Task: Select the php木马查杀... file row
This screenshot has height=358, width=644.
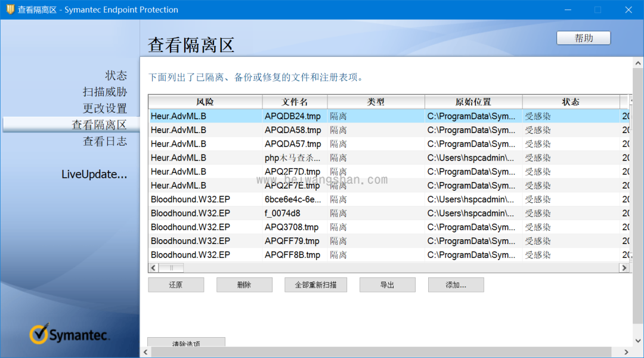Action: point(388,158)
